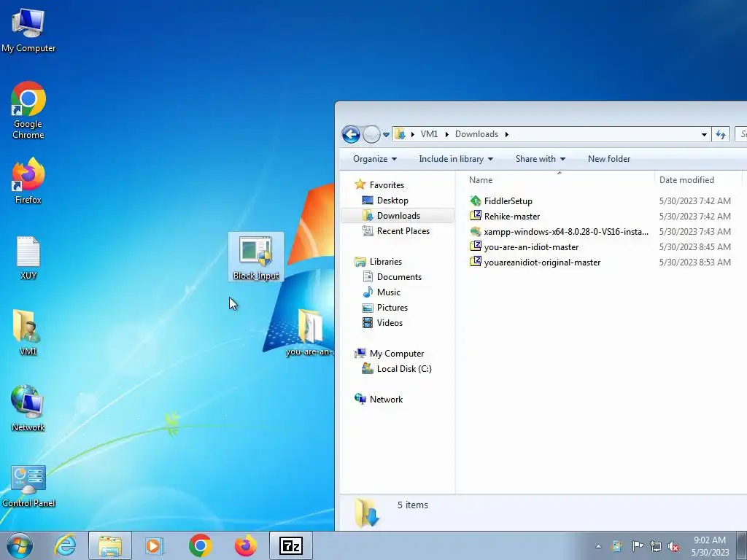
Task: Open the Include in library dropdown
Action: pyautogui.click(x=456, y=159)
